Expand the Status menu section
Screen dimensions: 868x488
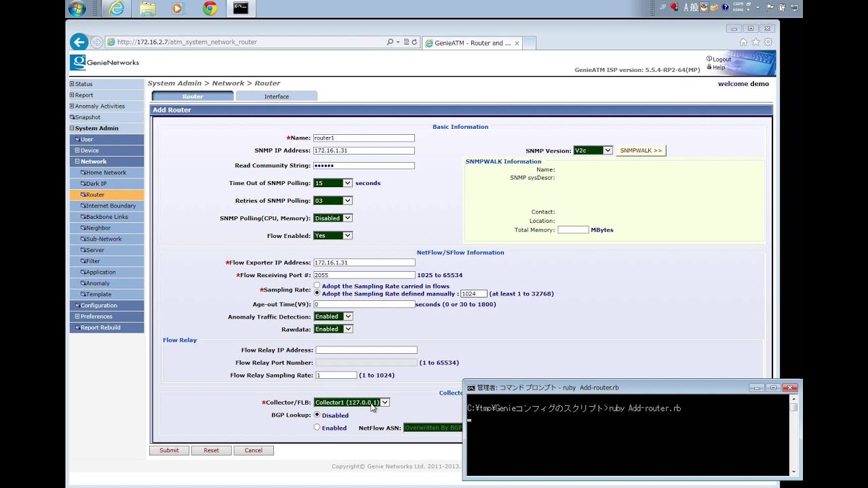click(106, 84)
